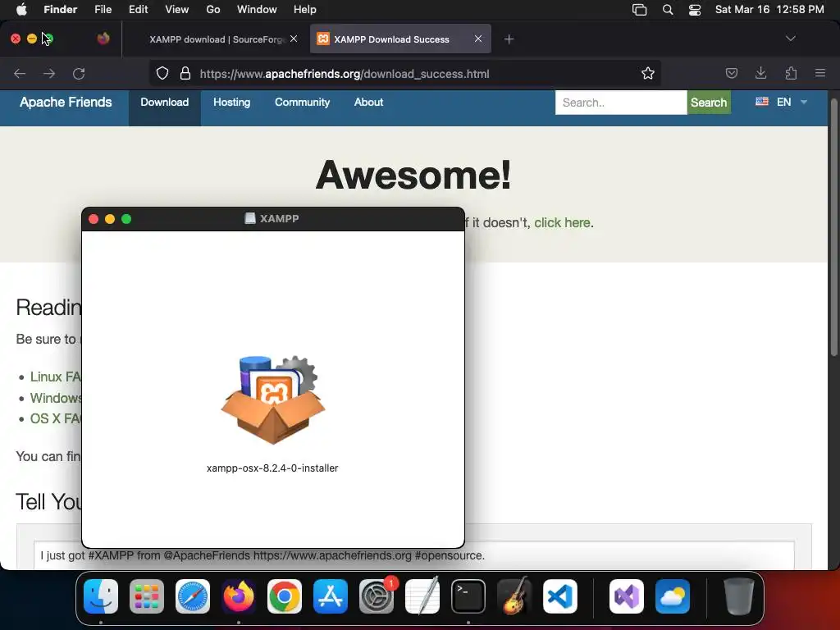The image size is (840, 630).
Task: Open the menu bar date and time
Action: (x=769, y=10)
